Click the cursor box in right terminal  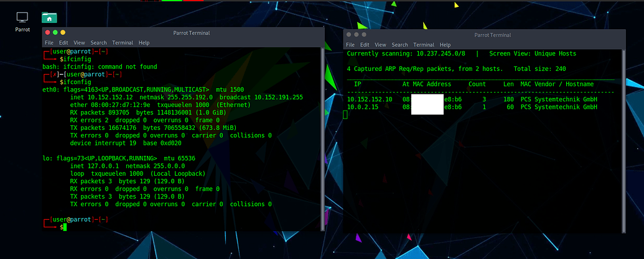tap(345, 115)
